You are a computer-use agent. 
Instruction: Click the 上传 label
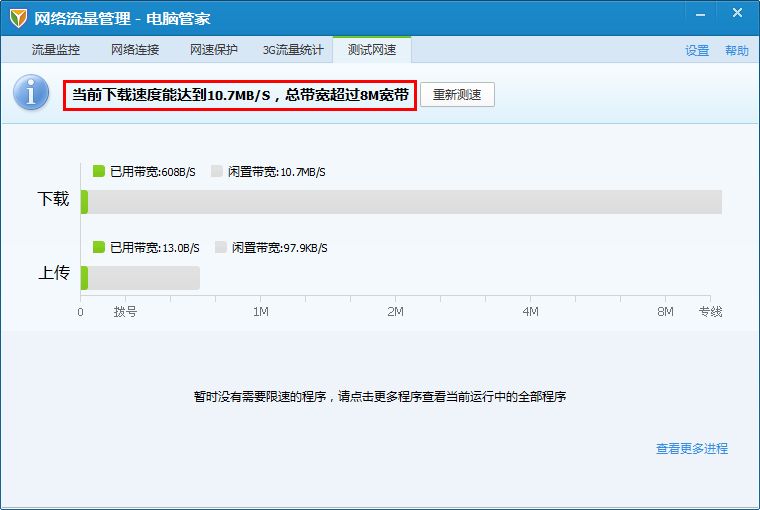coord(53,272)
